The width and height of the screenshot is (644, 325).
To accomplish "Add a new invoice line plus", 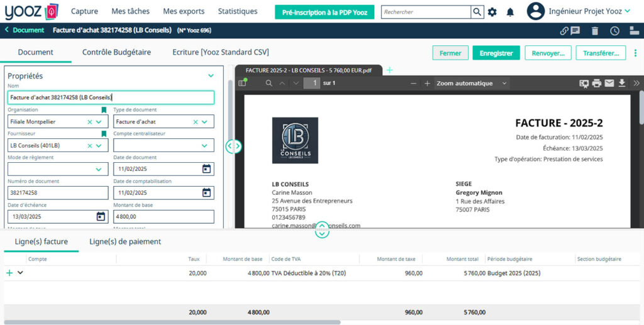I will coord(9,273).
